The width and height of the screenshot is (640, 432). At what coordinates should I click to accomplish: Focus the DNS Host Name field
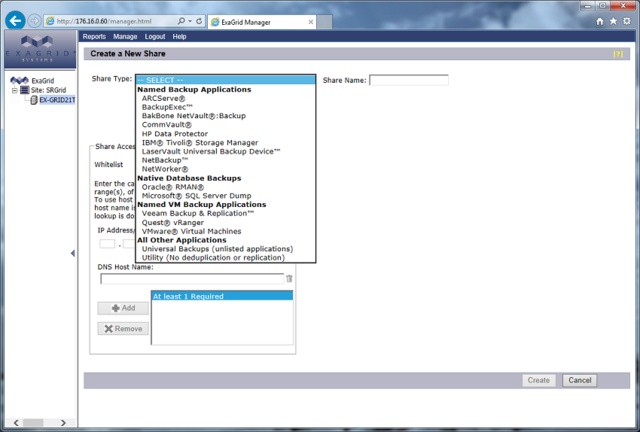pos(192,279)
